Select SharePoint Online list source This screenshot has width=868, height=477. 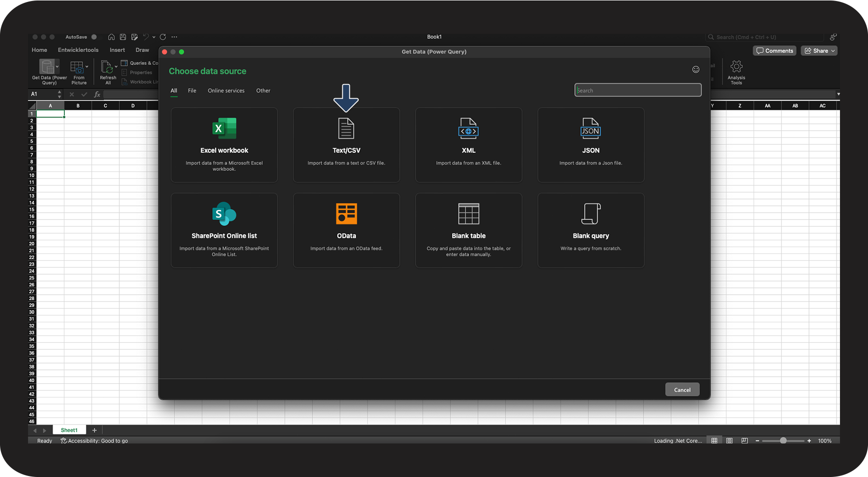click(224, 230)
